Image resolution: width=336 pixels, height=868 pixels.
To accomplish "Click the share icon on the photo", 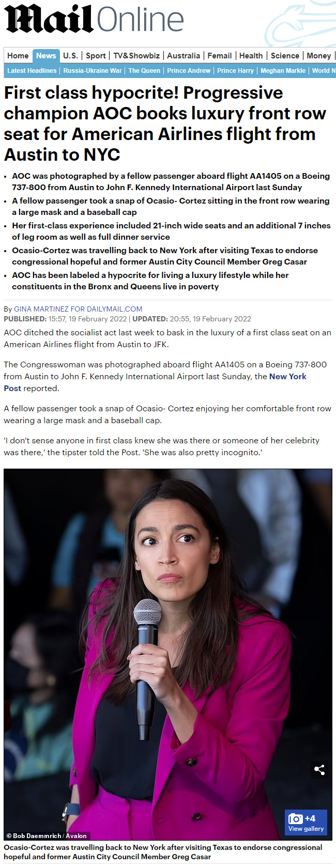I will tap(319, 769).
